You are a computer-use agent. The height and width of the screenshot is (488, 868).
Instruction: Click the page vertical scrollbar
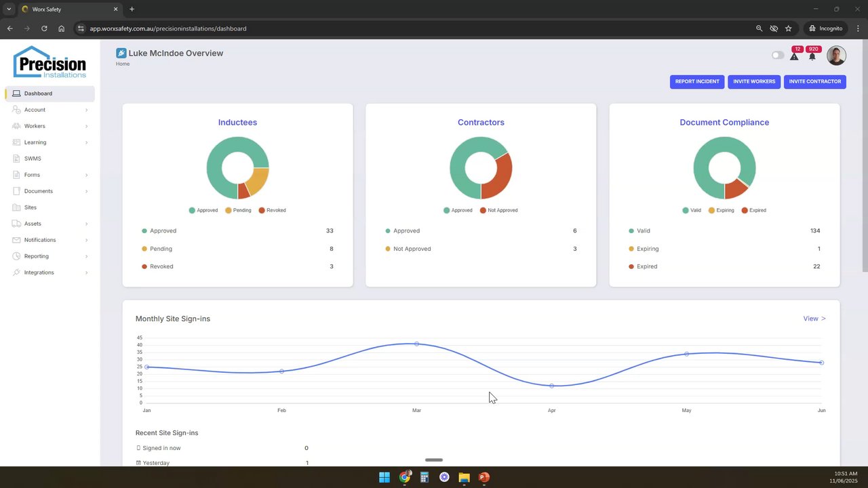point(865,156)
